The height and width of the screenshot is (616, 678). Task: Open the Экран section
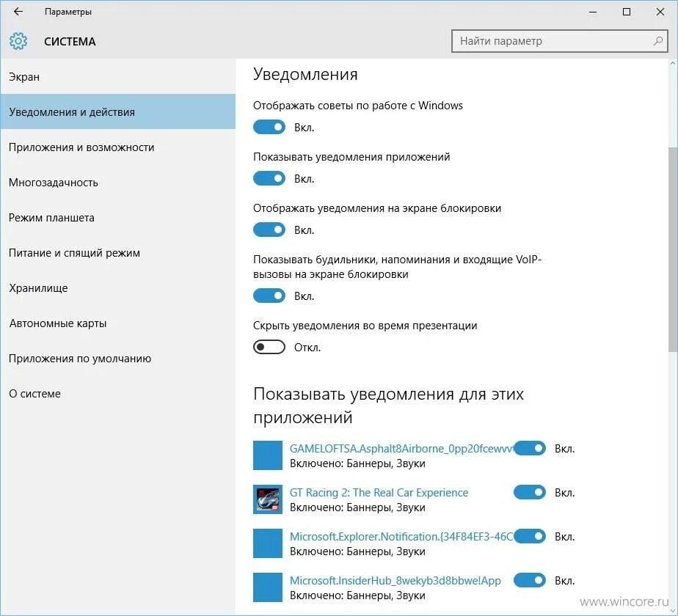click(x=117, y=76)
